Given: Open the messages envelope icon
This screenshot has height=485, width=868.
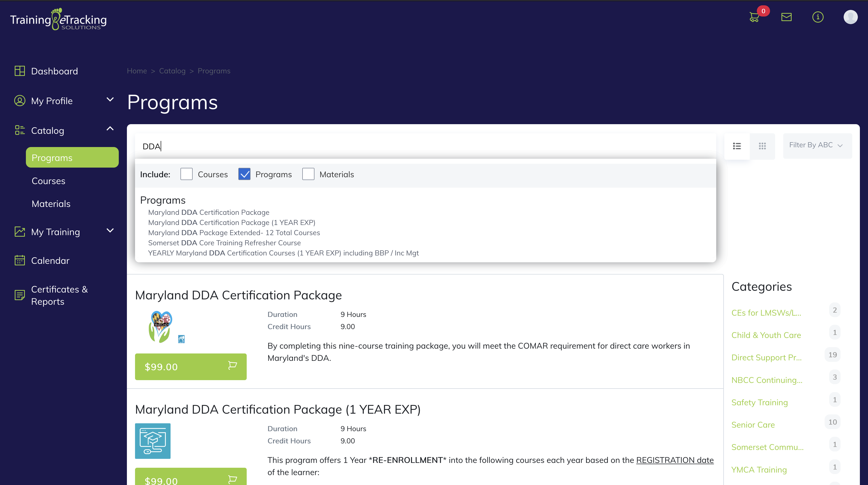Looking at the screenshot, I should (x=786, y=17).
